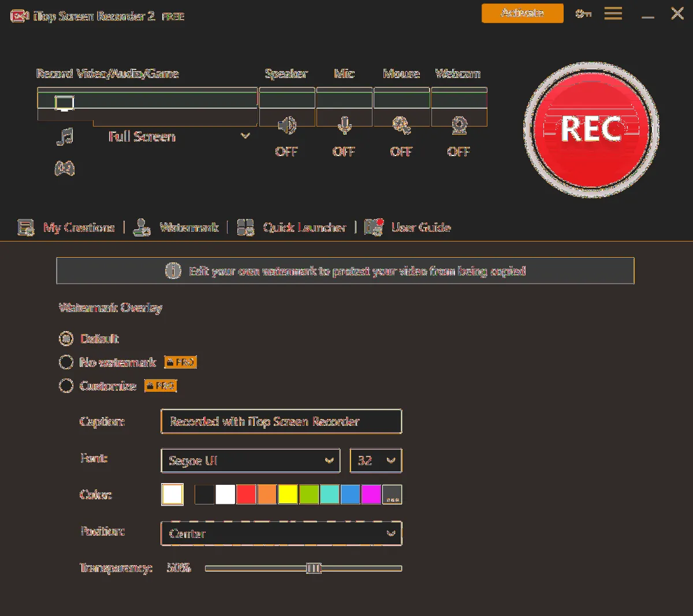Pick the turquoise color swatch
693x616 pixels.
pos(330,495)
